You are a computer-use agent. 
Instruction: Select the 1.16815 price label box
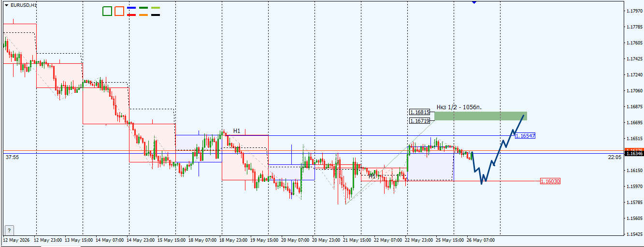click(x=419, y=112)
